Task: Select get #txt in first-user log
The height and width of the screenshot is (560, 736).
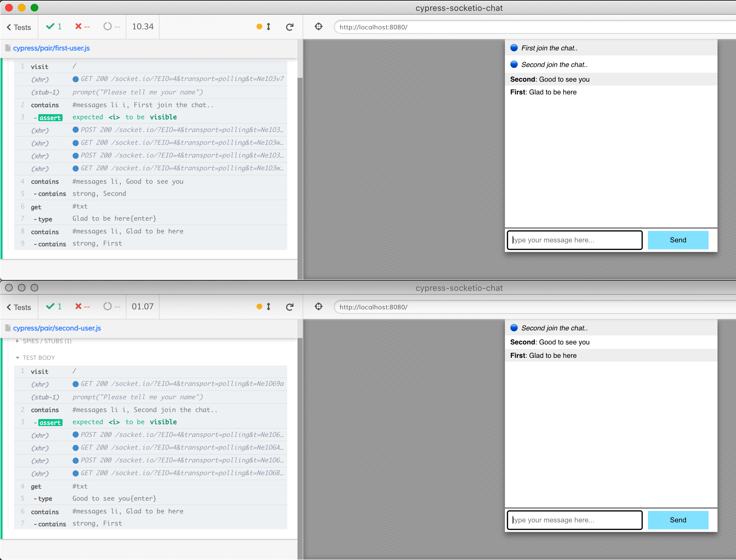Action: pyautogui.click(x=150, y=207)
